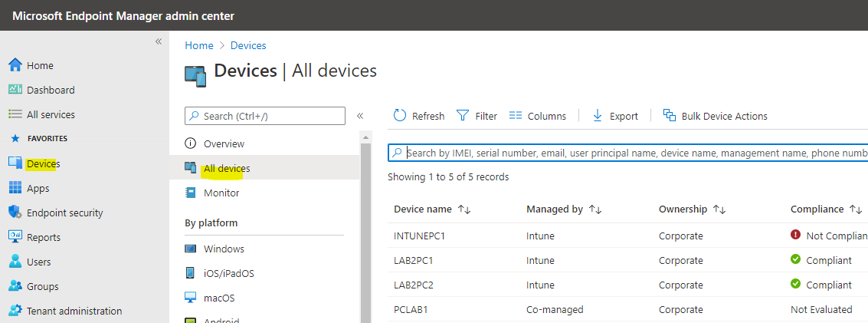Click the Bulk Device Actions icon
The image size is (868, 323).
pos(670,115)
